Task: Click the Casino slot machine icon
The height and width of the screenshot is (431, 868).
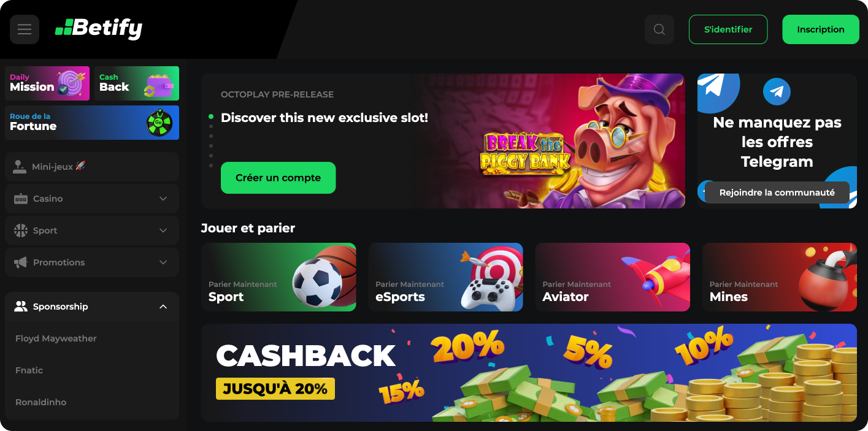Action: (21, 199)
